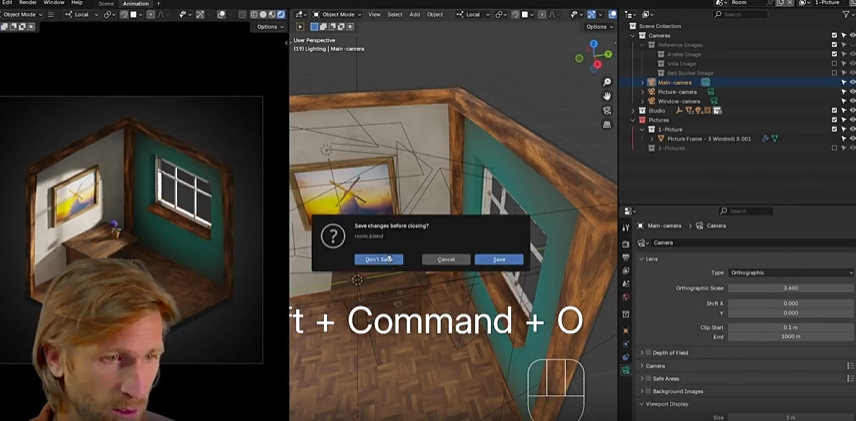Viewport: 856px width, 421px height.
Task: Expand the Studio collection in the outliner
Action: [633, 110]
